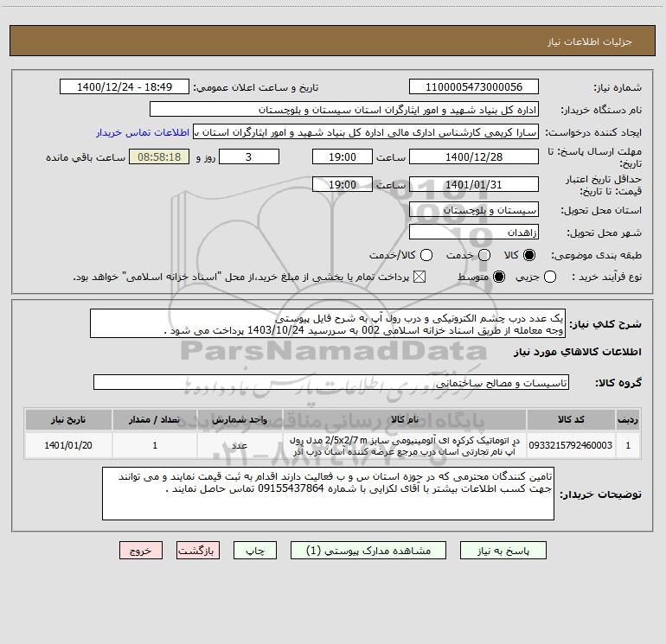Select the کالا radio button
Image resolution: width=666 pixels, height=644 pixels.
[529, 255]
